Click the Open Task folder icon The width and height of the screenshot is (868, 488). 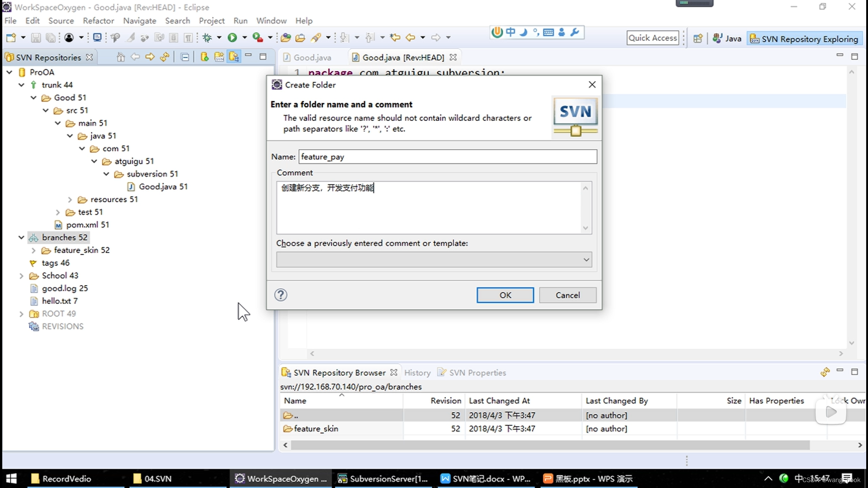coord(300,38)
